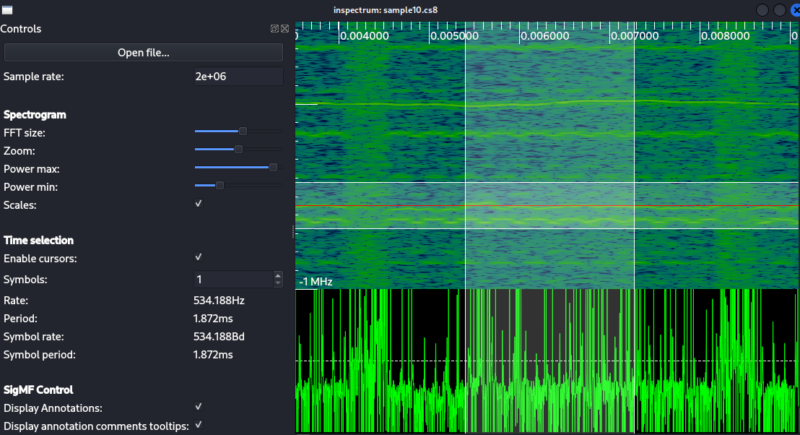Uncheck the Scales checkbox

pos(198,203)
